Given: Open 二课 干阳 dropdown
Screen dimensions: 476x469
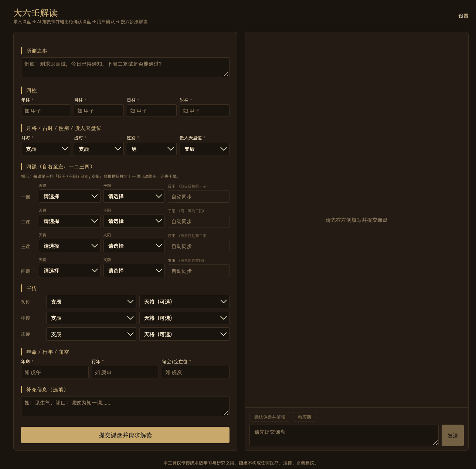Looking at the screenshot, I should (x=134, y=221).
